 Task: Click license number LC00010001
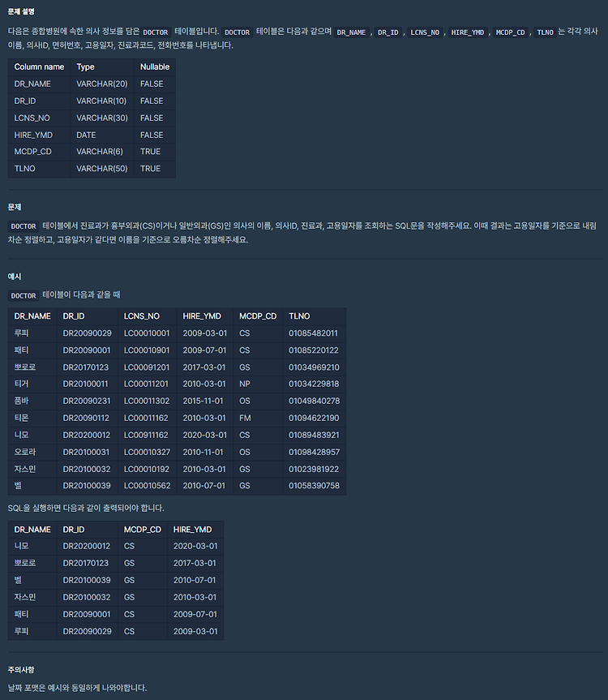tap(147, 333)
